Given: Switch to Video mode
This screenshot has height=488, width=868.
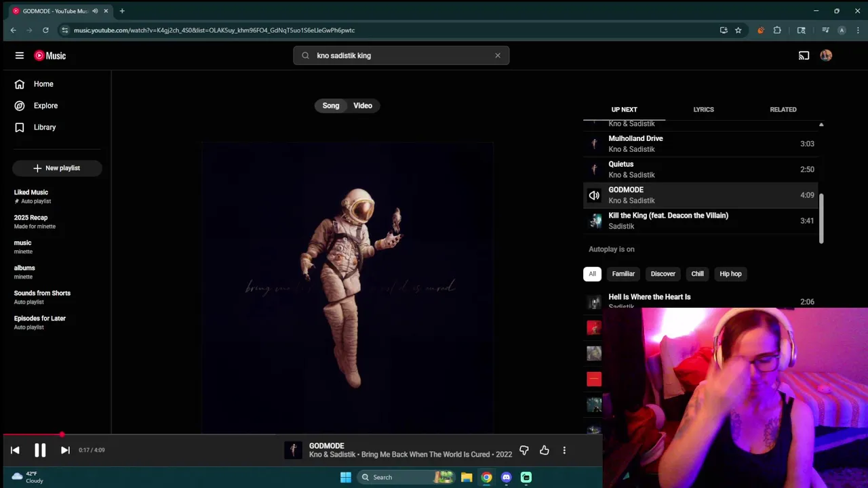Looking at the screenshot, I should pyautogui.click(x=363, y=106).
